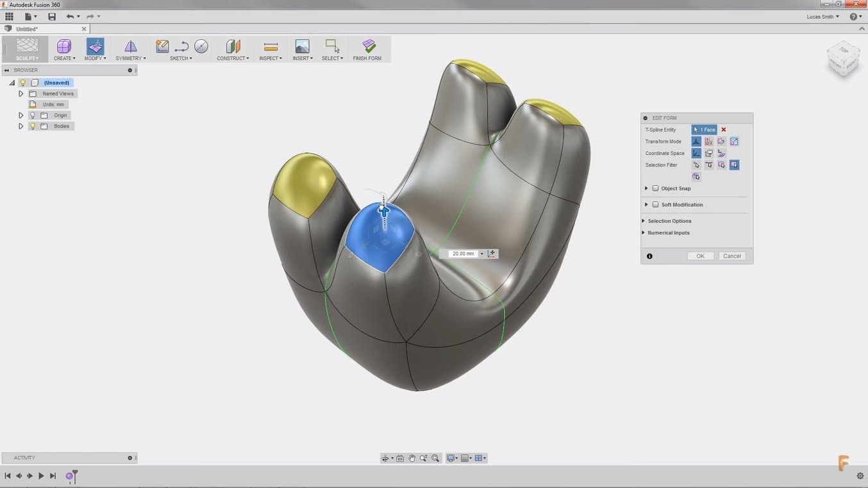Click the Finish Form icon
The height and width of the screenshot is (488, 868).
(369, 46)
